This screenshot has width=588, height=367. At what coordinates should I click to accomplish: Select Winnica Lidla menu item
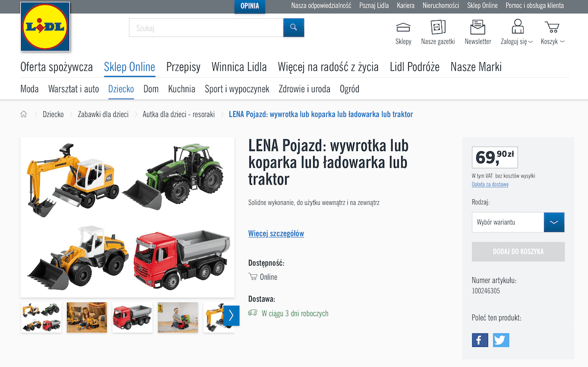(x=239, y=67)
